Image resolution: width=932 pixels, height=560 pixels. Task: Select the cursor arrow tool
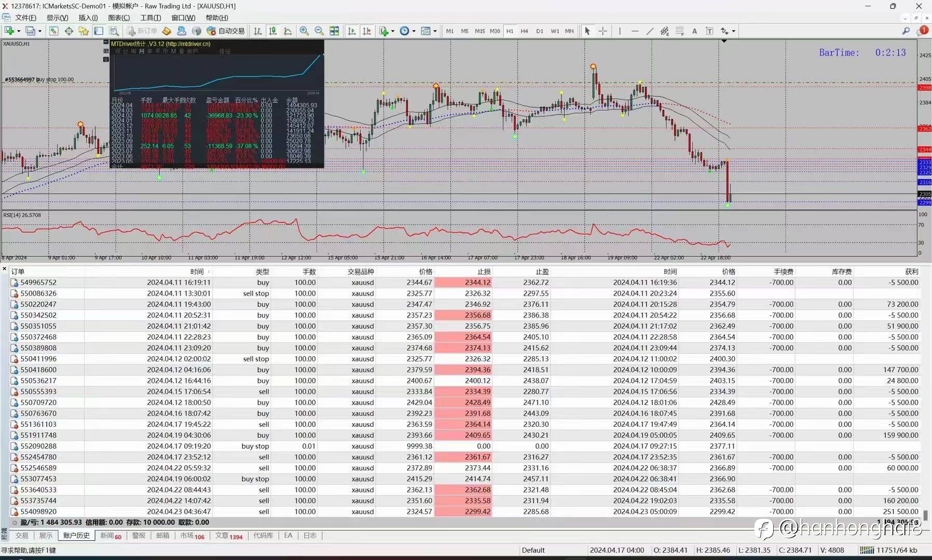(587, 31)
